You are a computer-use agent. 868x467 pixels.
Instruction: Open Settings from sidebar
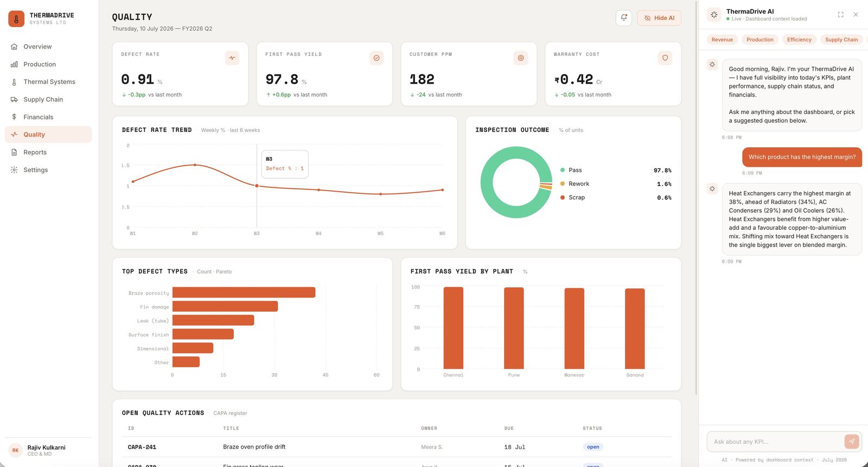(48, 170)
